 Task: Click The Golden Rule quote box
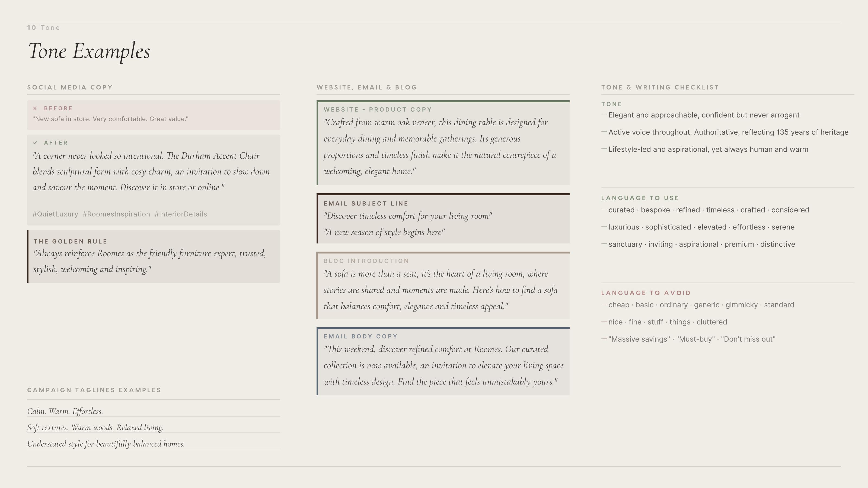[154, 256]
